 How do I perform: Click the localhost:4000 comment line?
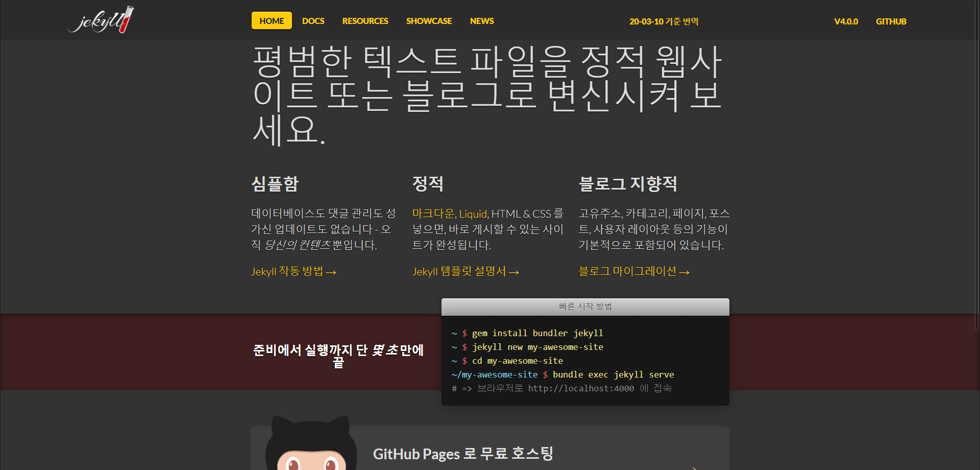point(561,388)
